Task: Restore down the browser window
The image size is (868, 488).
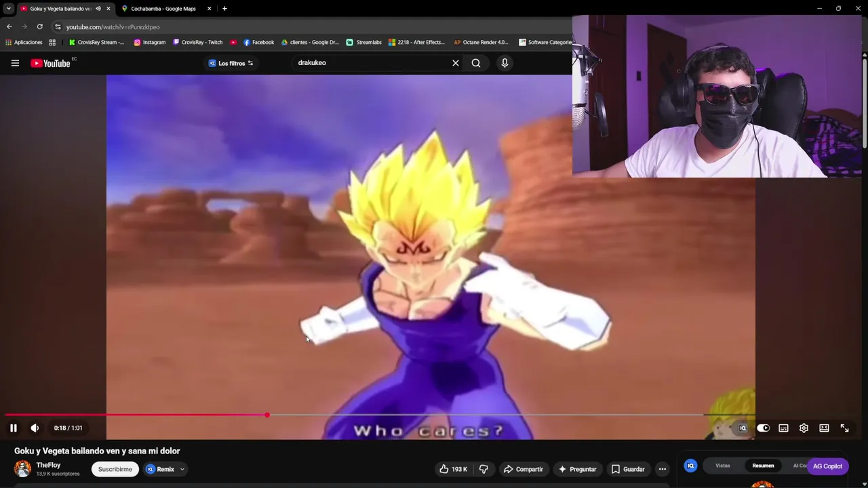Action: [838, 9]
